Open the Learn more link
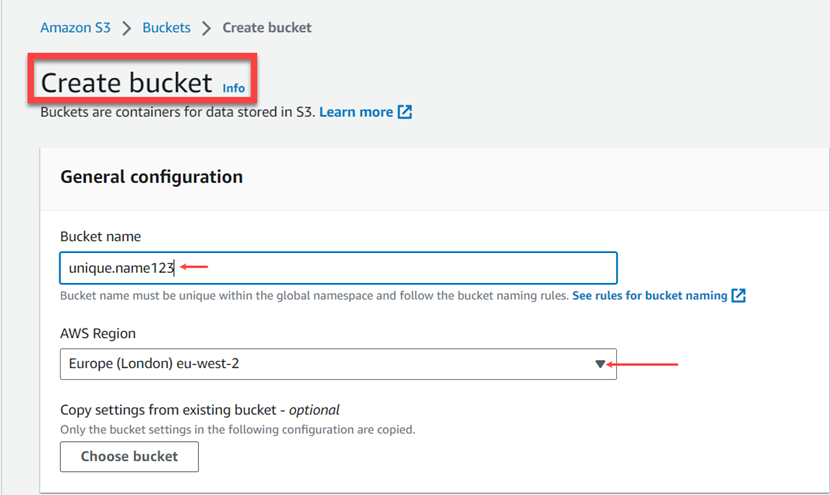This screenshot has width=830, height=495. [356, 112]
